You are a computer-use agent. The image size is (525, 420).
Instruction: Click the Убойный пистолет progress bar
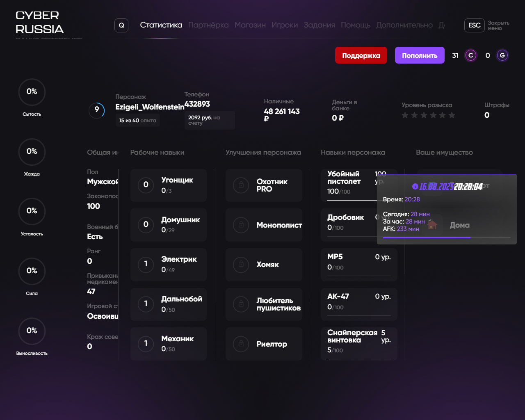(352, 200)
